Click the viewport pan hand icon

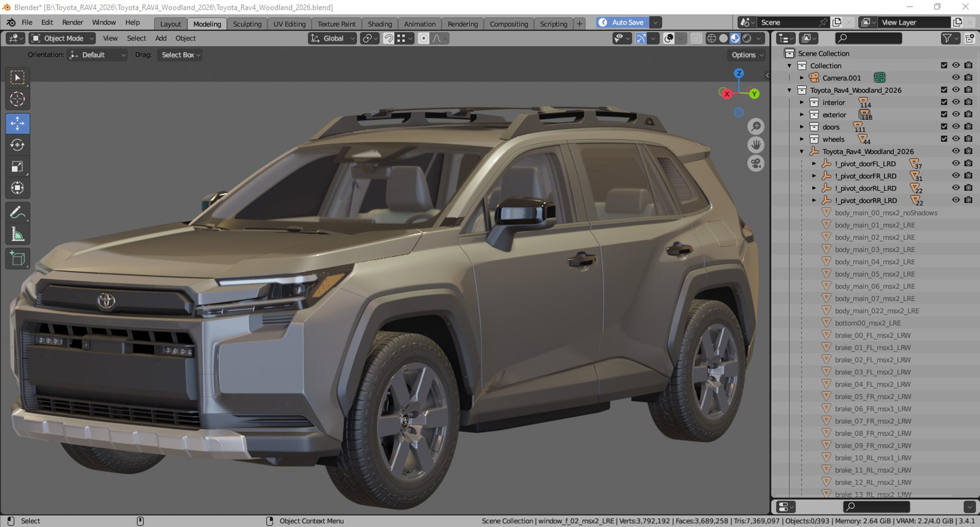coord(756,145)
